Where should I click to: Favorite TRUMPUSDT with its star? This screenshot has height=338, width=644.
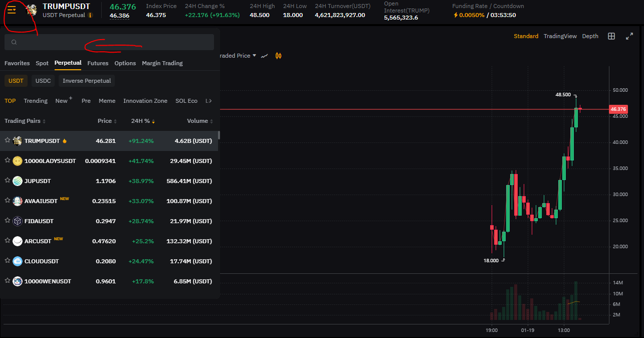[8, 140]
